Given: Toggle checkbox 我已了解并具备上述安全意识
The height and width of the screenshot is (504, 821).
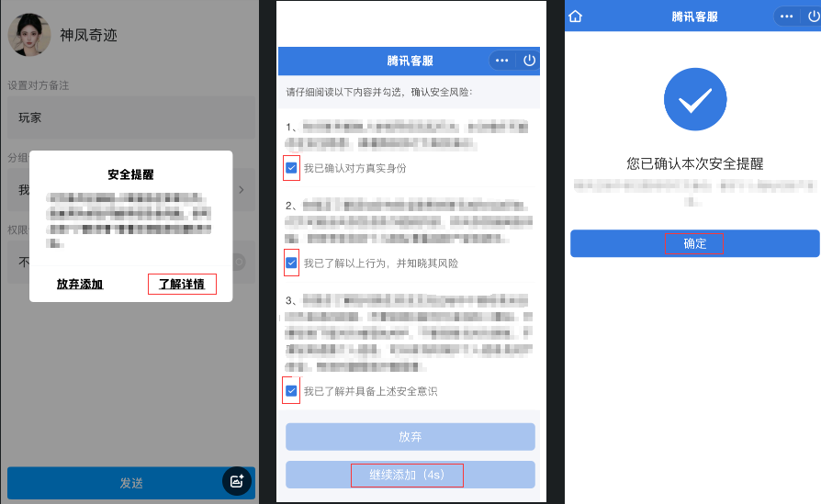Looking at the screenshot, I should click(292, 391).
